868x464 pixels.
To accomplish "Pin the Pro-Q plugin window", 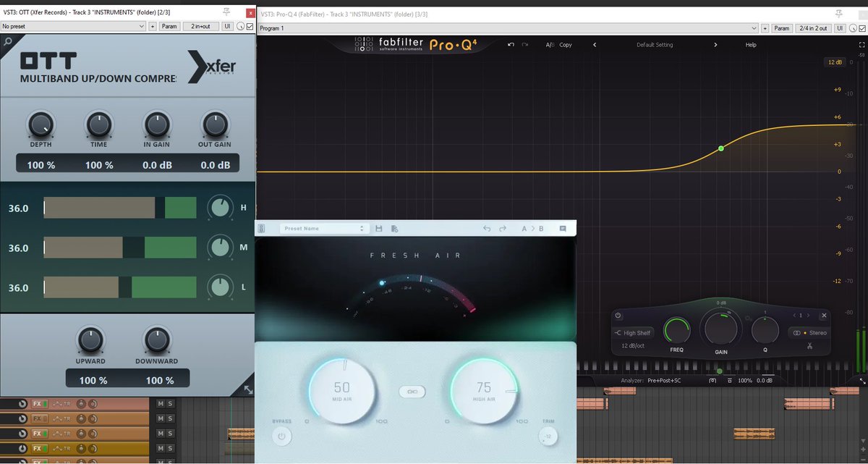I will pos(839,13).
